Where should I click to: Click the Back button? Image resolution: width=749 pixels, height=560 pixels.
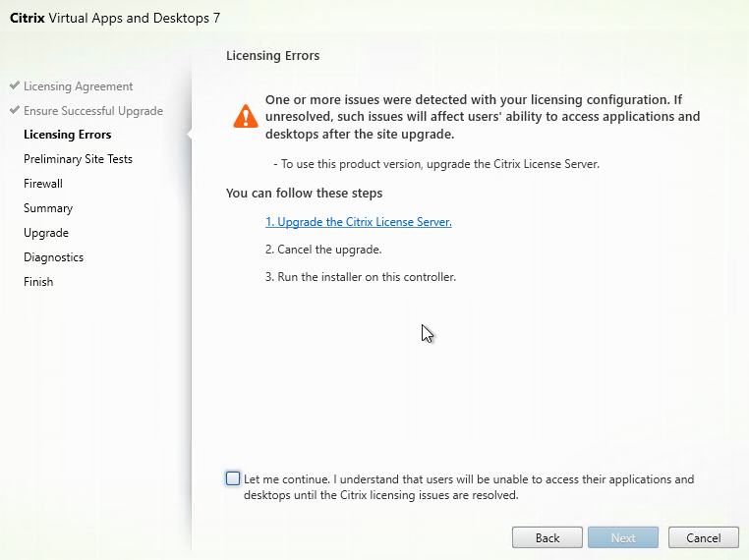pyautogui.click(x=547, y=538)
